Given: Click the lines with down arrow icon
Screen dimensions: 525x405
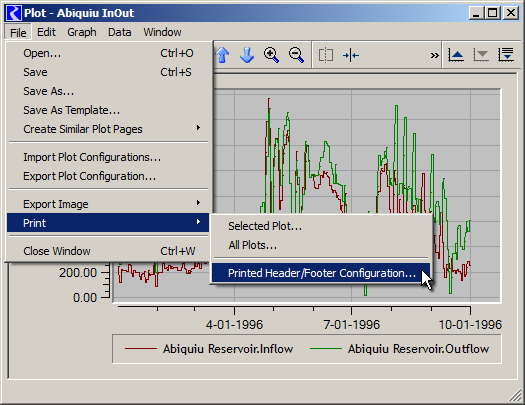Looking at the screenshot, I should (x=506, y=55).
